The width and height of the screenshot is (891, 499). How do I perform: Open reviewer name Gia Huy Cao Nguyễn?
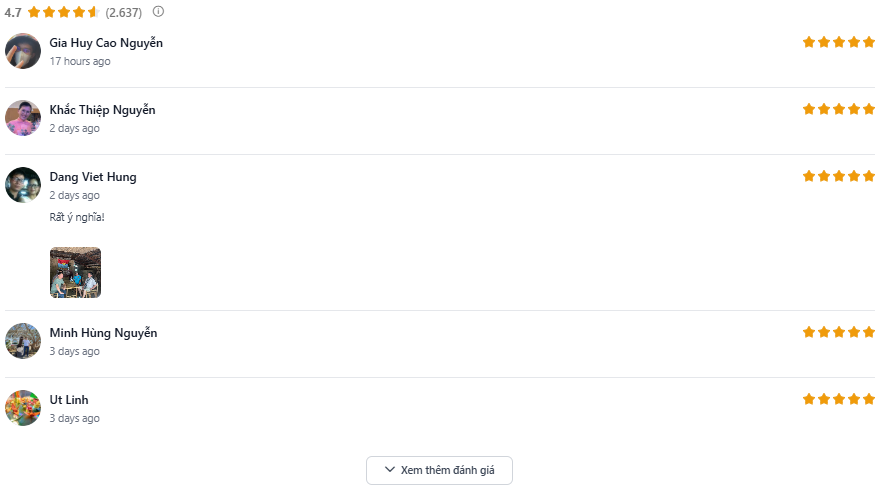(x=106, y=43)
